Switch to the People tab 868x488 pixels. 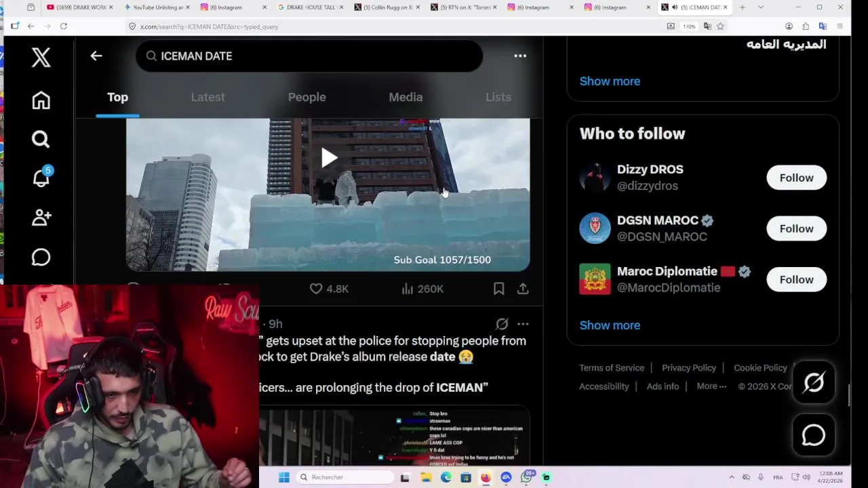307,97
